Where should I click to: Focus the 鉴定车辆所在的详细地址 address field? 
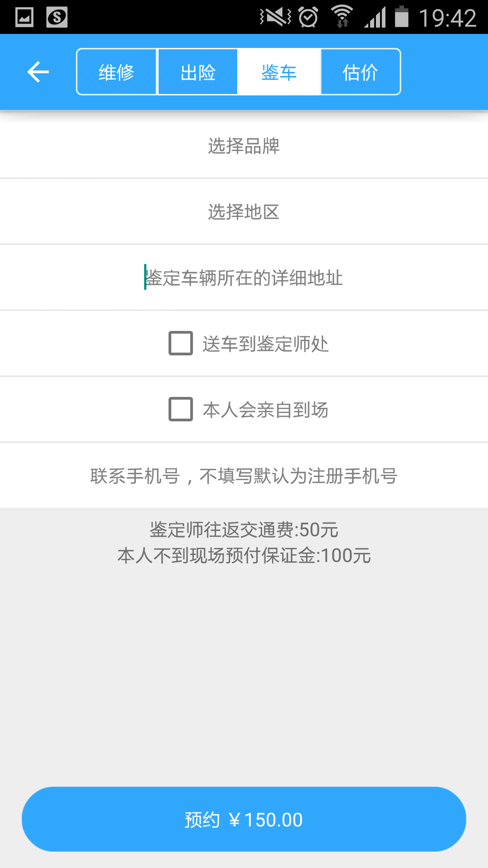[x=244, y=278]
